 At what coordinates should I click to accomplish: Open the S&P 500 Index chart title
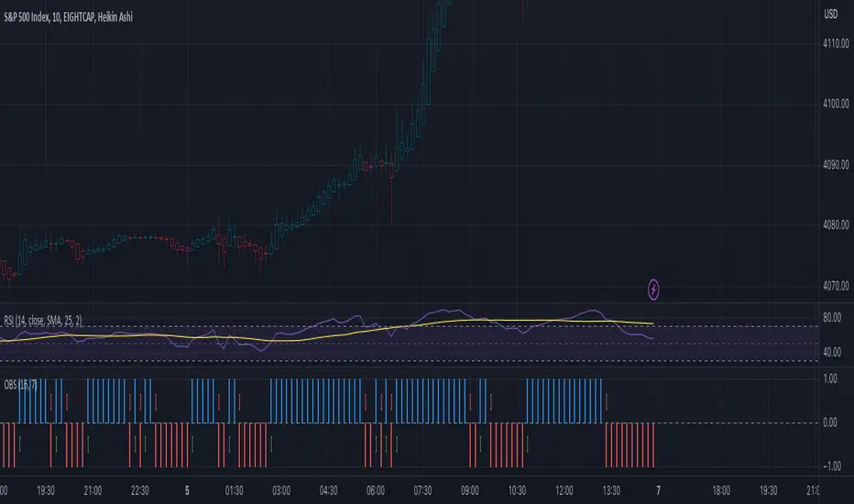[x=68, y=16]
